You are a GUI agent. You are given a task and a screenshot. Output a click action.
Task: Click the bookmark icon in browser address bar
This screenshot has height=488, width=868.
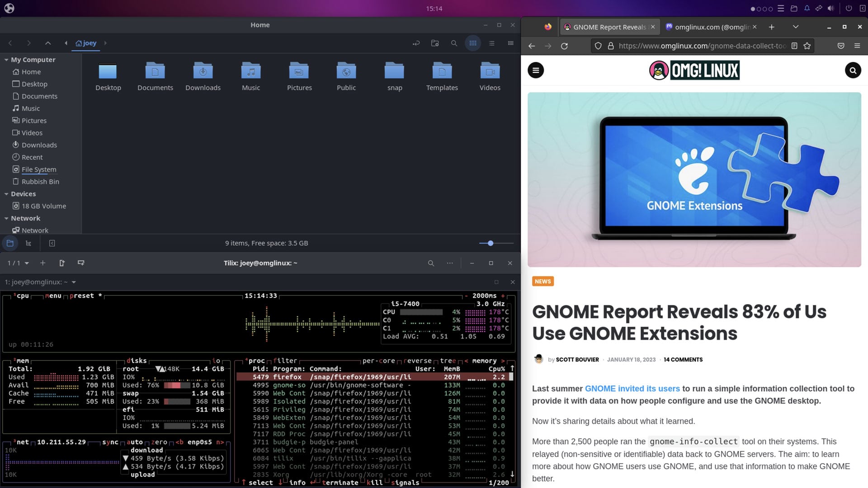coord(808,45)
